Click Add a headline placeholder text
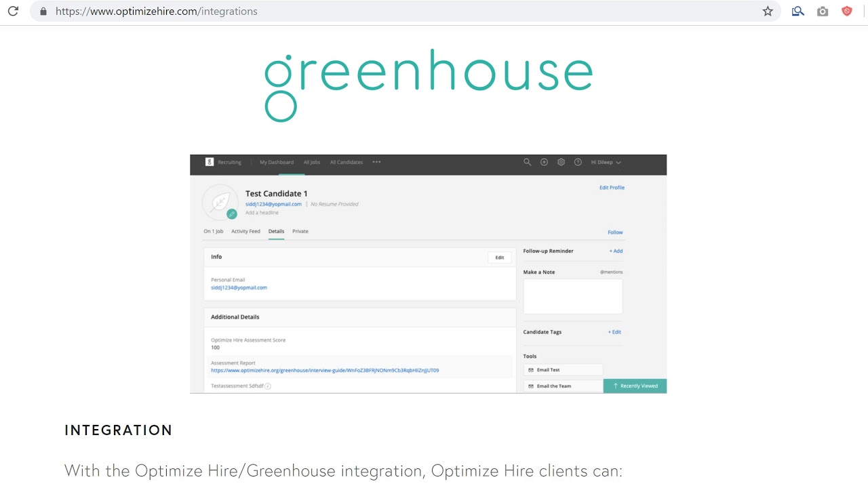868x488 pixels. (x=262, y=213)
